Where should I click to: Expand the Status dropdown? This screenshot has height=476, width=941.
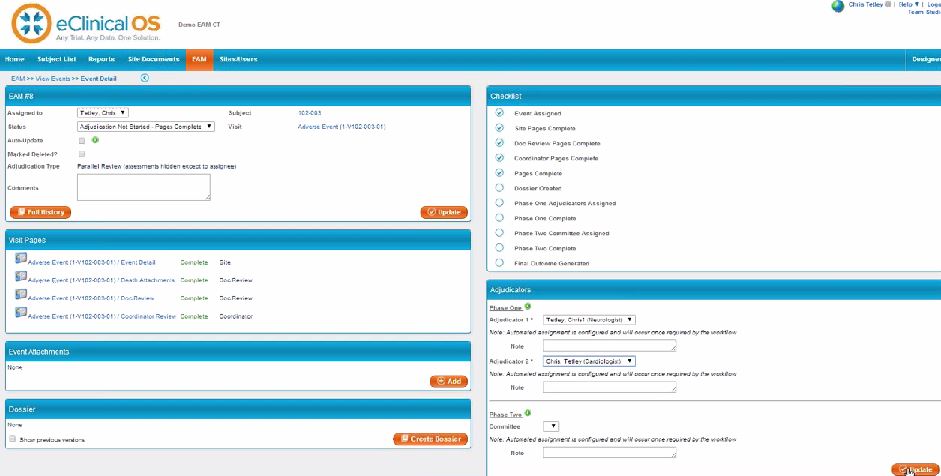point(146,127)
